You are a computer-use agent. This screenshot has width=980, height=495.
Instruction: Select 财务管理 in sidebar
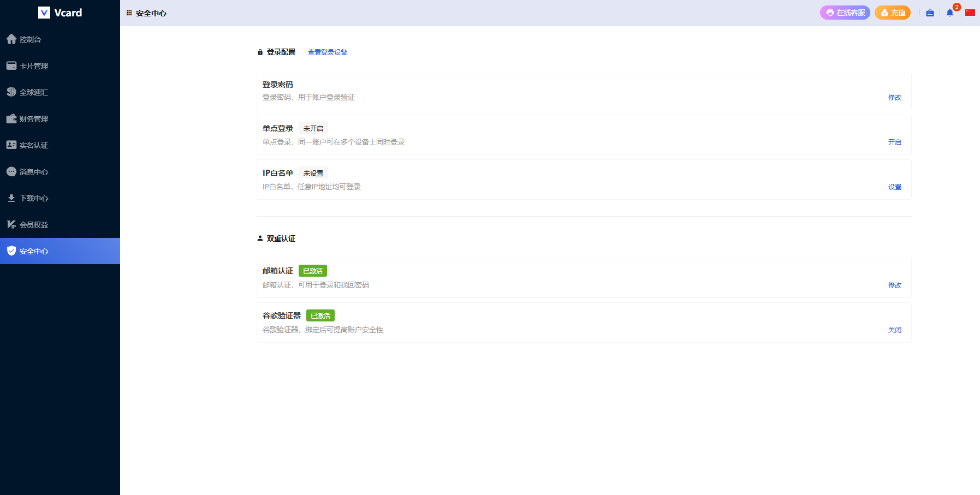(x=60, y=118)
